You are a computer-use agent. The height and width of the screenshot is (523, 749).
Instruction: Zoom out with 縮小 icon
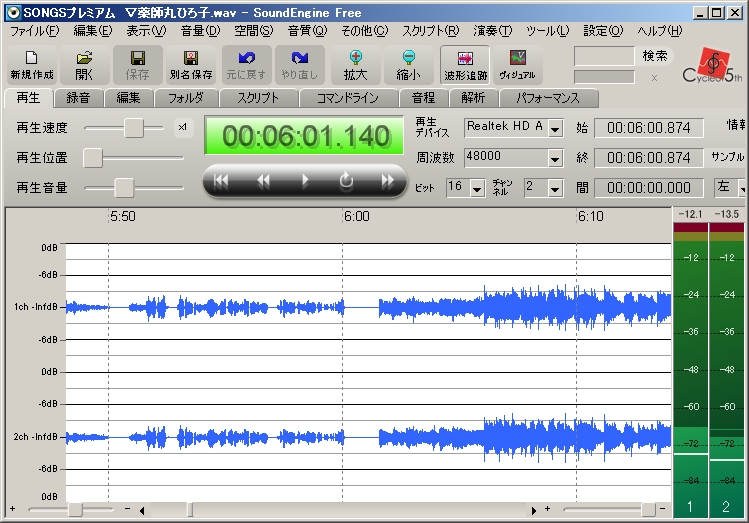[x=408, y=64]
